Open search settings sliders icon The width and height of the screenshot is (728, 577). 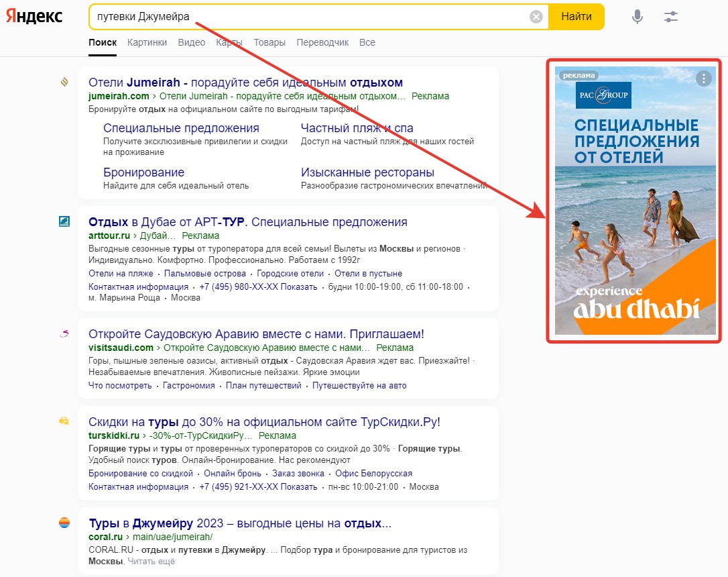(671, 17)
